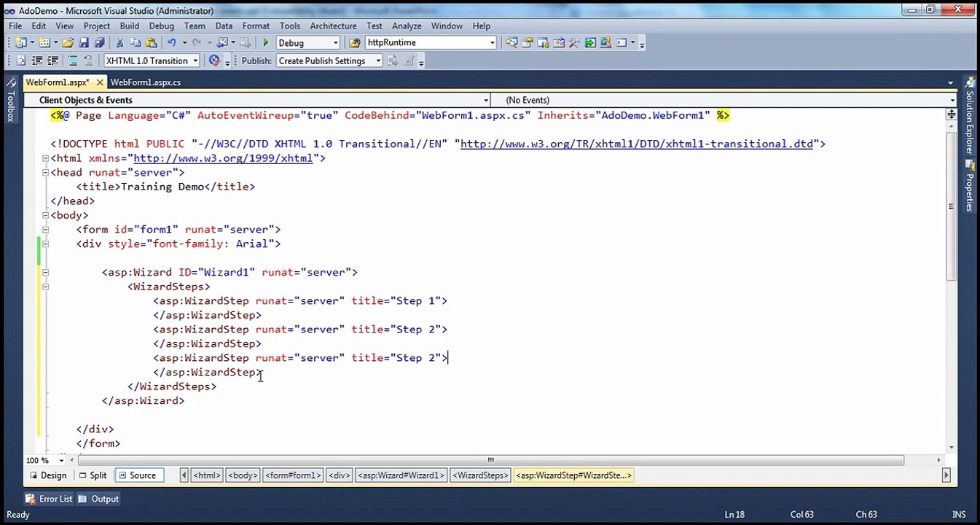Open the Client Objects & Events dropdown
Screen dimensions: 980x525
coord(486,100)
